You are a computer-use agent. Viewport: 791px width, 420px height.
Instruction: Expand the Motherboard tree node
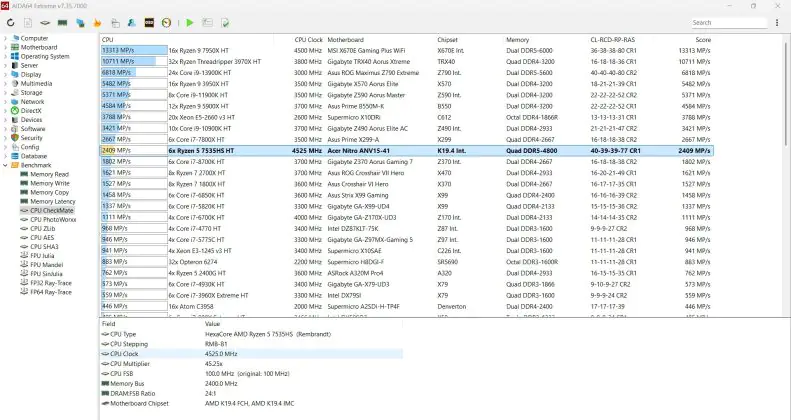(x=6, y=47)
